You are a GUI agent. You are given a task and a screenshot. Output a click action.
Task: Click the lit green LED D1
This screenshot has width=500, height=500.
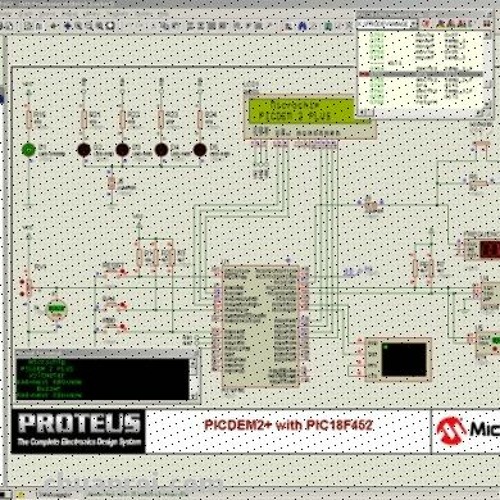[x=29, y=150]
